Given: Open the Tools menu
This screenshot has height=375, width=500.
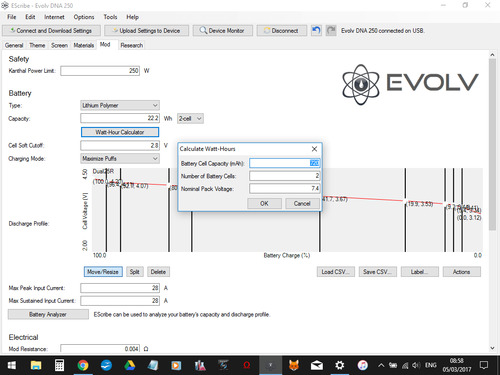Looking at the screenshot, I should pos(110,17).
